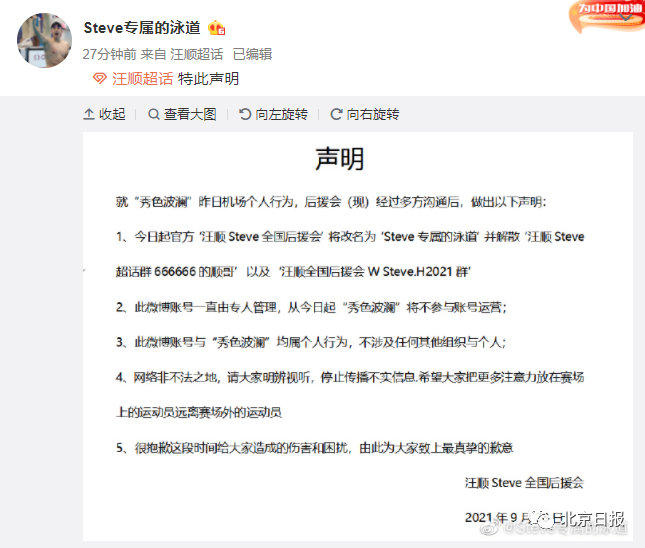Click the 声明 statement image
This screenshot has height=548, width=645.
pyautogui.click(x=357, y=336)
